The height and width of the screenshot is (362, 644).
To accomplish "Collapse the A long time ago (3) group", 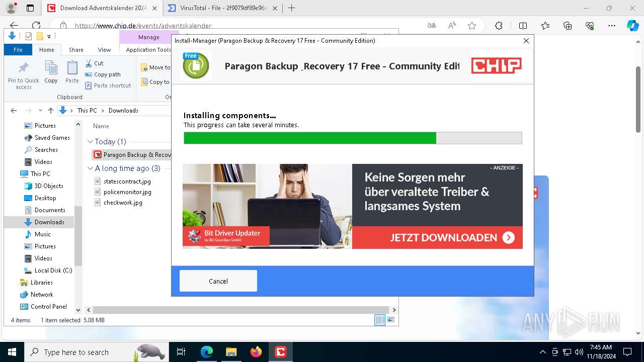I will click(x=90, y=168).
